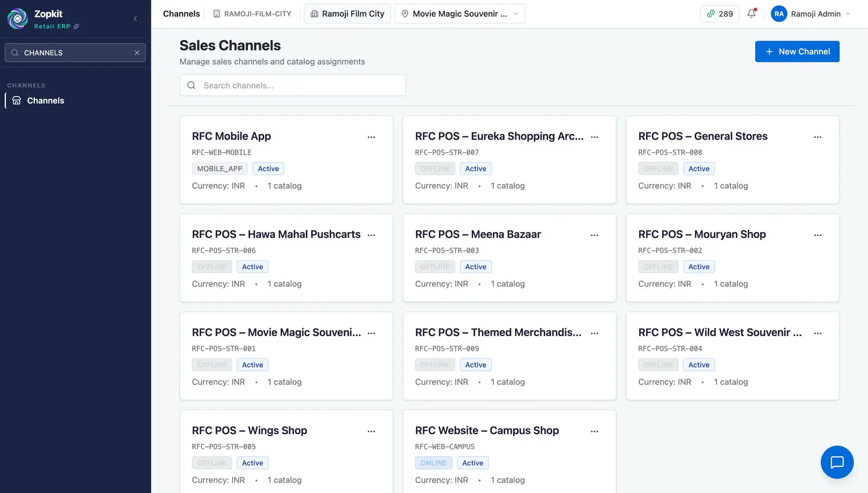Click the RAMOJI-FILM-CITY breadcrumb
The width and height of the screenshot is (868, 493).
click(252, 14)
